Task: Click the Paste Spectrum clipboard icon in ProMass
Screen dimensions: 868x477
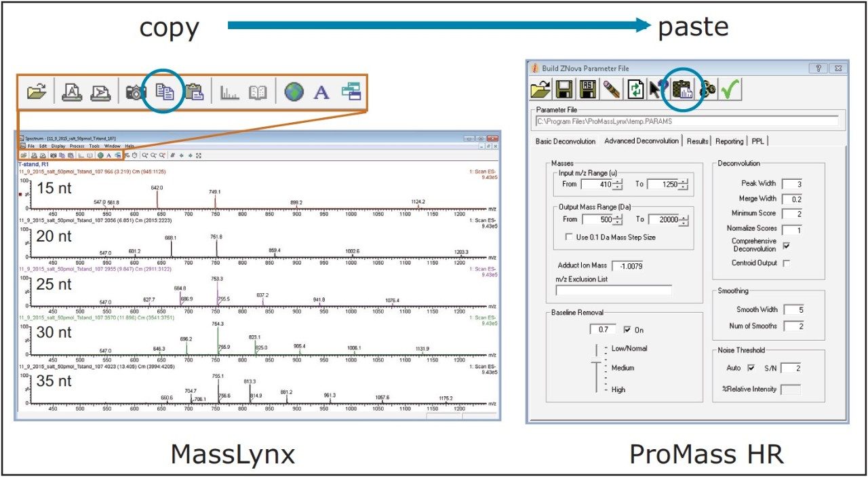Action: tap(682, 90)
